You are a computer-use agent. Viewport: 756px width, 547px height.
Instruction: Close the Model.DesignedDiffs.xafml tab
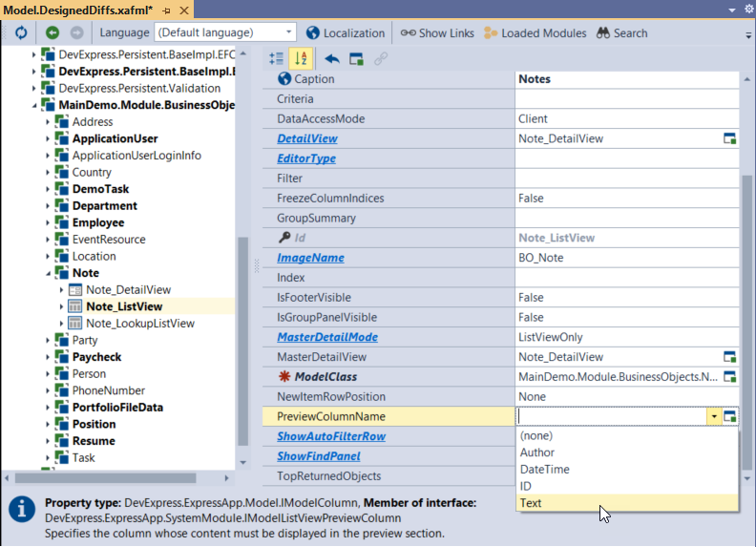(x=184, y=11)
